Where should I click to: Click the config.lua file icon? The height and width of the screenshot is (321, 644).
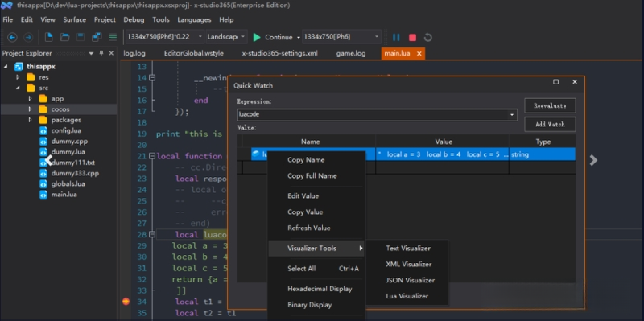[x=43, y=130]
